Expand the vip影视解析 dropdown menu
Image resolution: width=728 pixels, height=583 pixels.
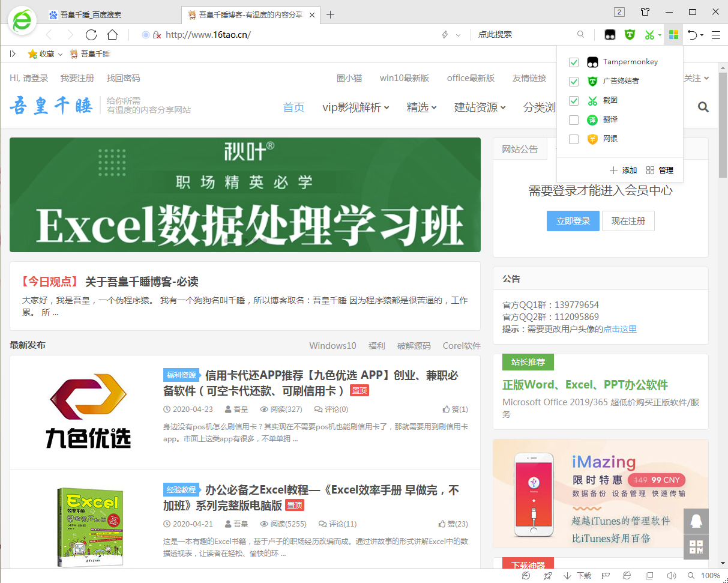pyautogui.click(x=355, y=107)
